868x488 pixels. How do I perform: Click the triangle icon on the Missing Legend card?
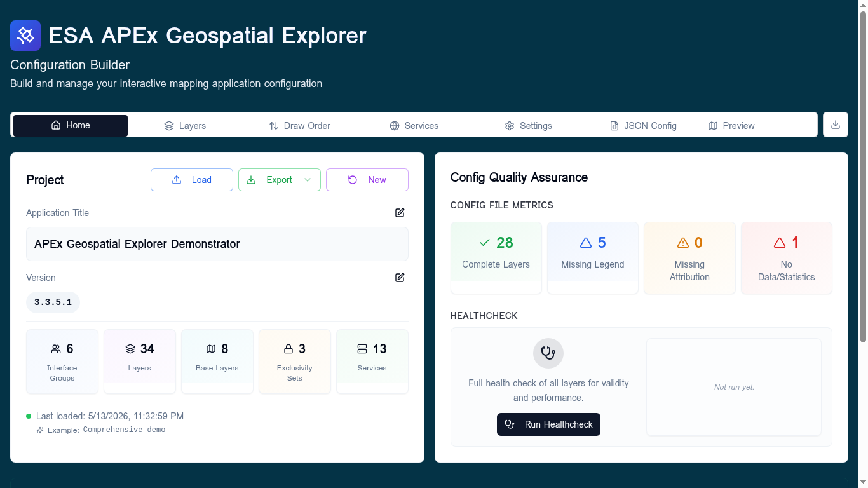[586, 243]
